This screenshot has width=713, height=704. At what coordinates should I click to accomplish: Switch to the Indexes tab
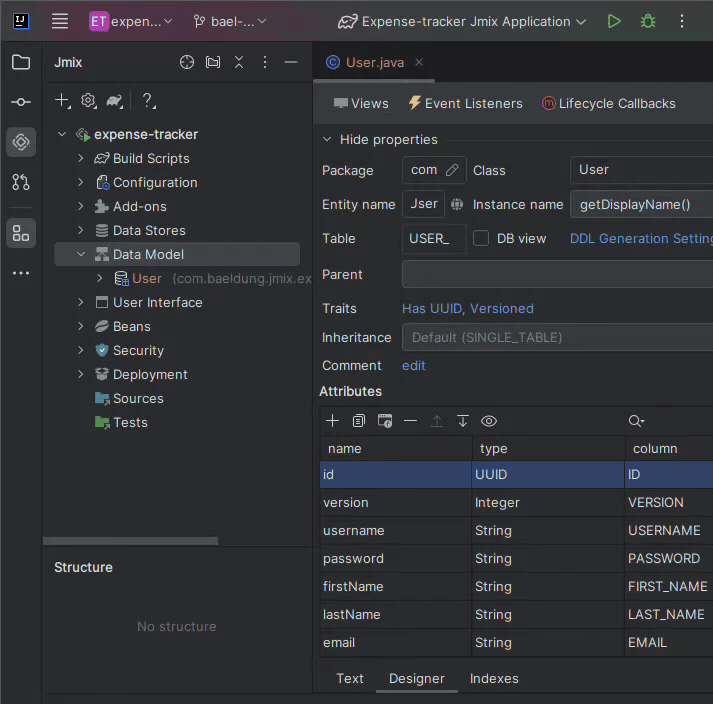tap(494, 678)
